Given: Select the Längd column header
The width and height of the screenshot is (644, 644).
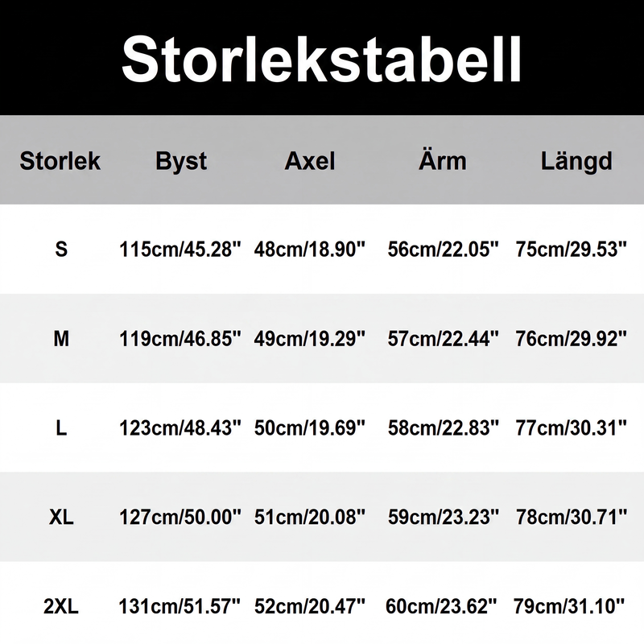Looking at the screenshot, I should coord(576,159).
